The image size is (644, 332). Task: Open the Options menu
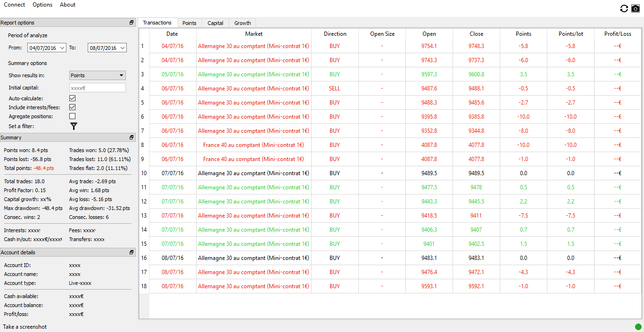[x=42, y=5]
